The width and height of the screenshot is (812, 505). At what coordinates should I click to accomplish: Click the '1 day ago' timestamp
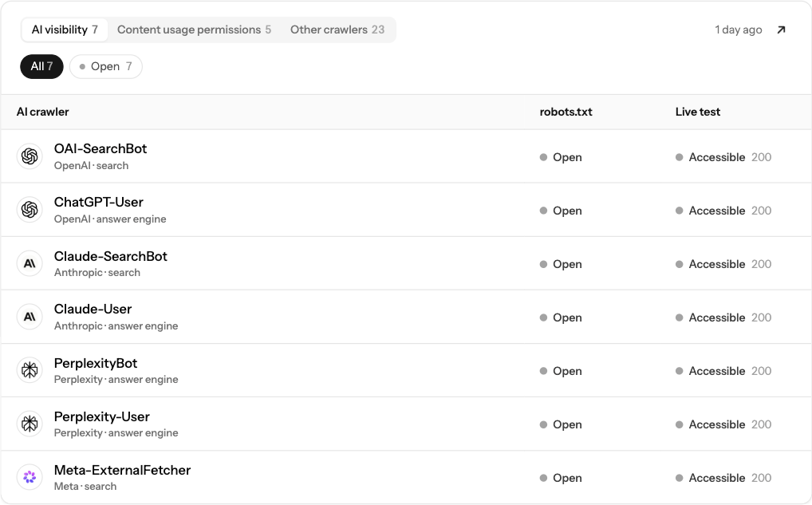tap(738, 30)
